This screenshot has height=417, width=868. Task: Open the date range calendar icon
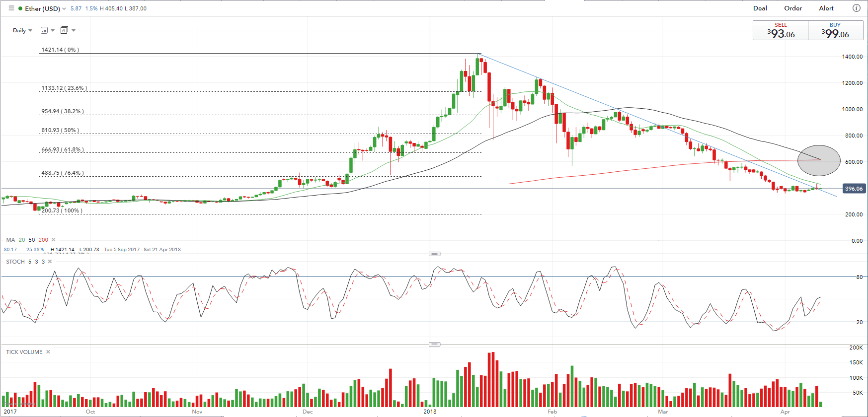44,30
